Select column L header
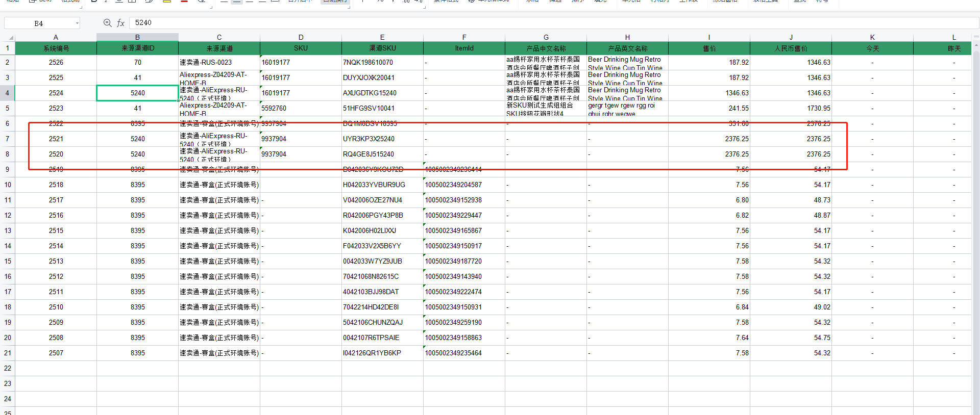The height and width of the screenshot is (415, 980). (953, 37)
